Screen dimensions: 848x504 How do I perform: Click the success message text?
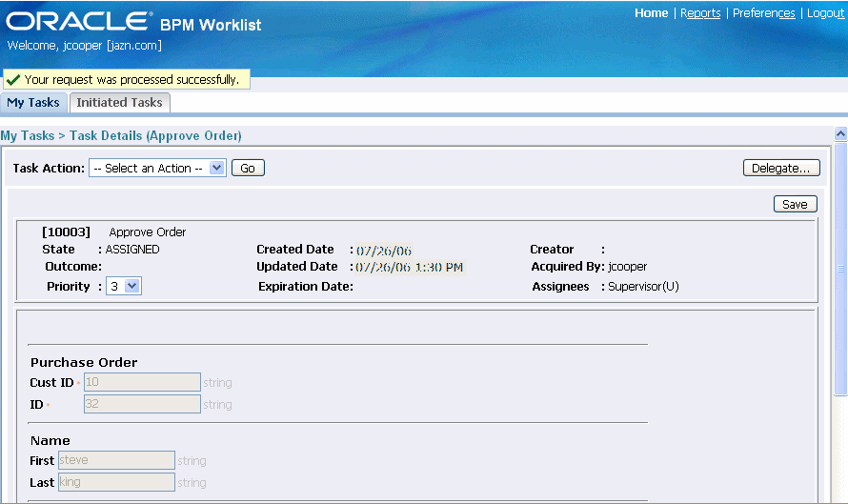point(131,79)
